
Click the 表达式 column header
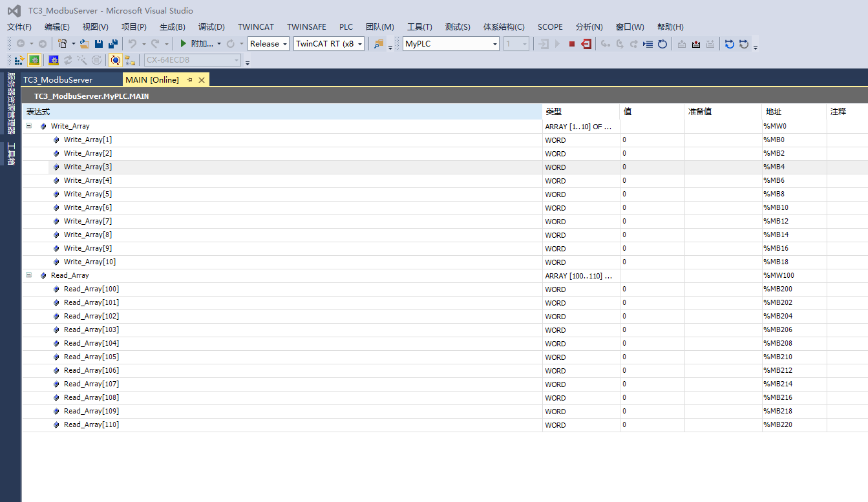(282, 112)
